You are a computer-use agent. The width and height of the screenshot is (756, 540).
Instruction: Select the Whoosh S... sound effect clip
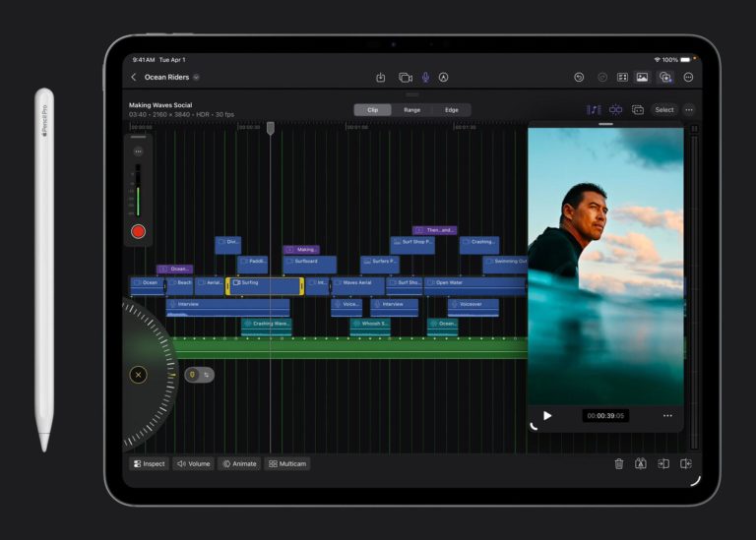(x=370, y=327)
